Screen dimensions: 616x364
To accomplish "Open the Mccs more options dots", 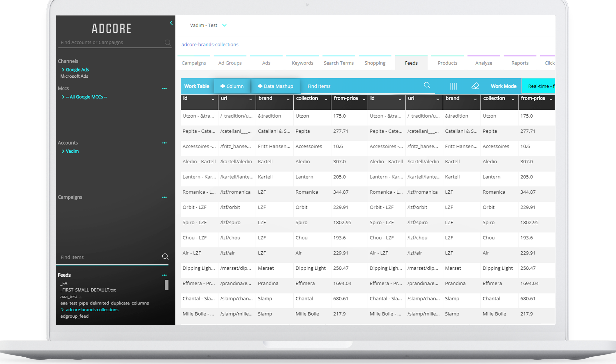I will 164,89.
